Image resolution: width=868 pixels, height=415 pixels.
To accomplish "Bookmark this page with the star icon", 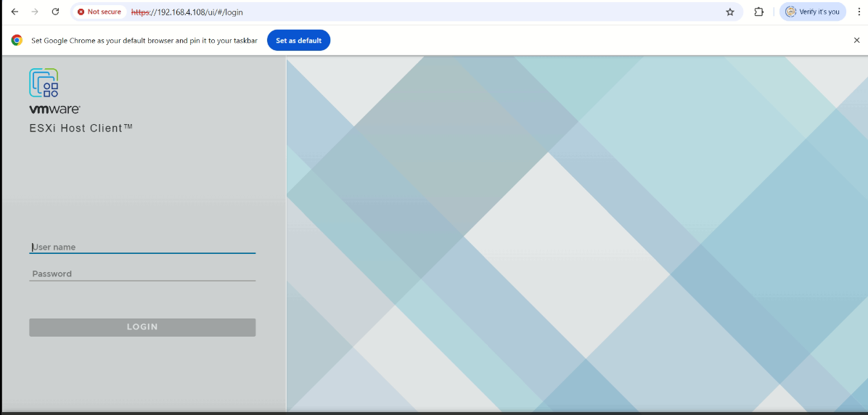I will tap(730, 12).
